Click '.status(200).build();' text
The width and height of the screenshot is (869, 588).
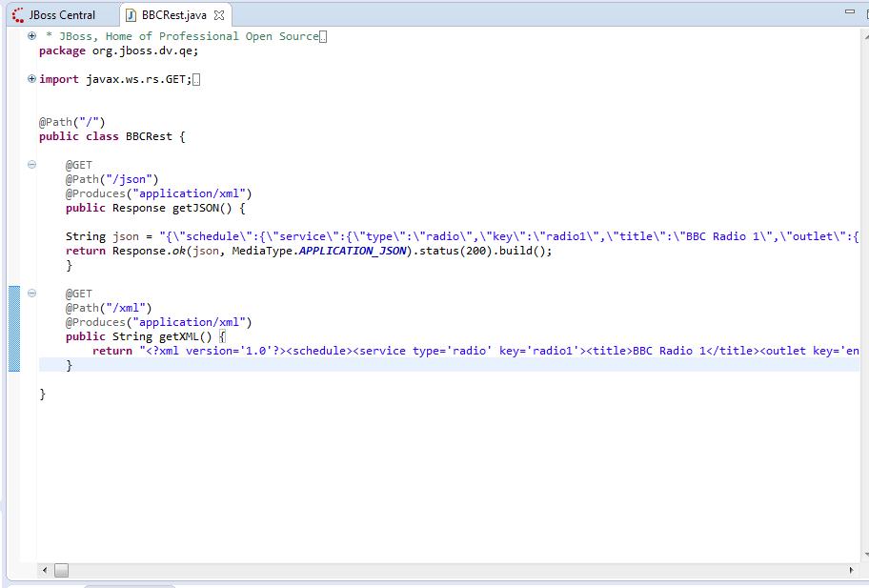[x=483, y=251]
